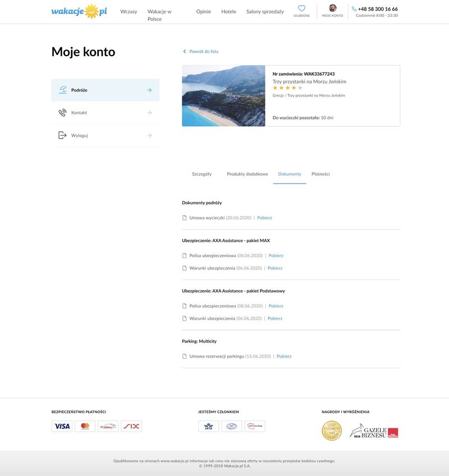Click the IATA membership logo
This screenshot has width=449, height=476.
[x=208, y=426]
